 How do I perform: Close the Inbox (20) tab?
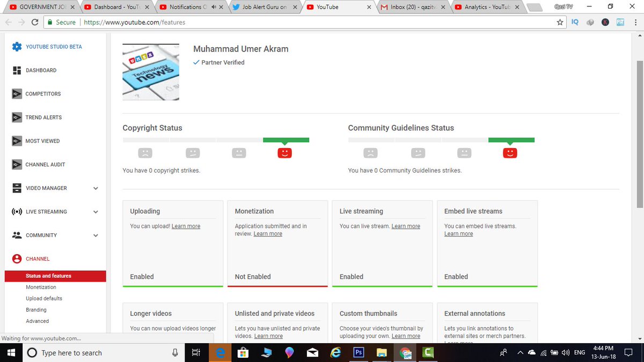coord(442,8)
